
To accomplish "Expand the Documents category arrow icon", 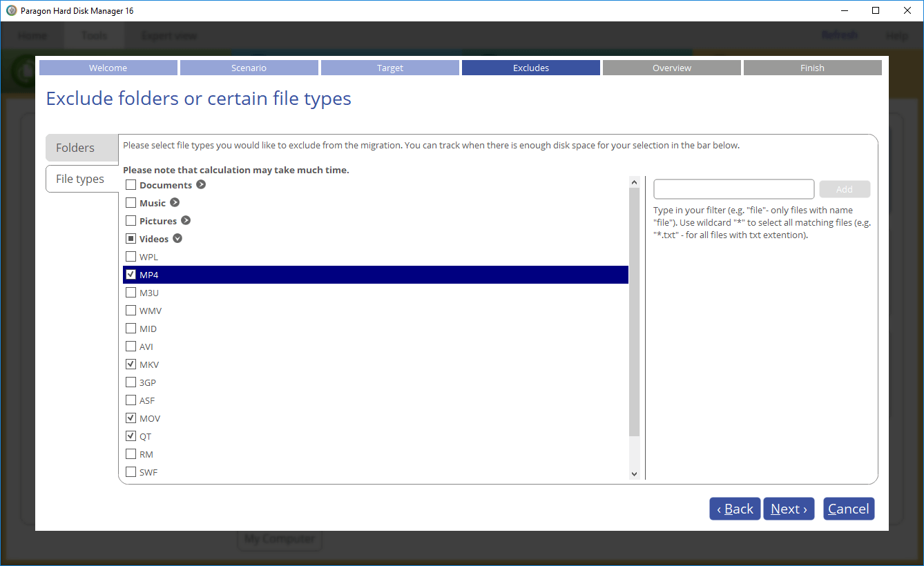I will tap(200, 184).
